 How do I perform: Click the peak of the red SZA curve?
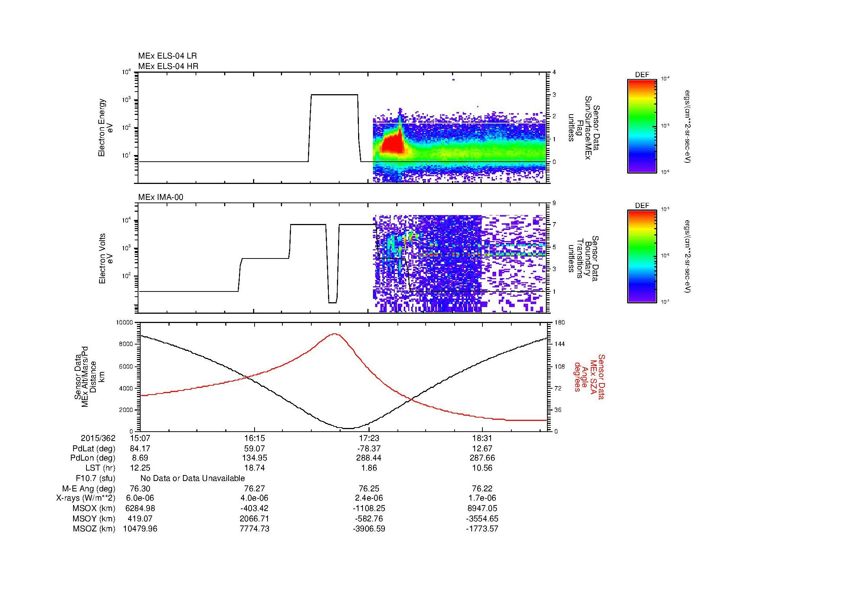335,334
